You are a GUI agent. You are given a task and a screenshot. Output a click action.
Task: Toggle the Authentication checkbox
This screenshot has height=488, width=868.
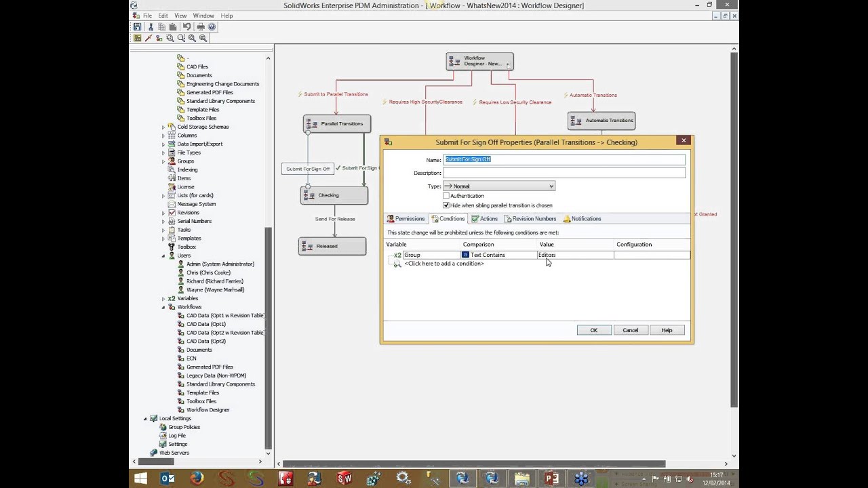(446, 196)
